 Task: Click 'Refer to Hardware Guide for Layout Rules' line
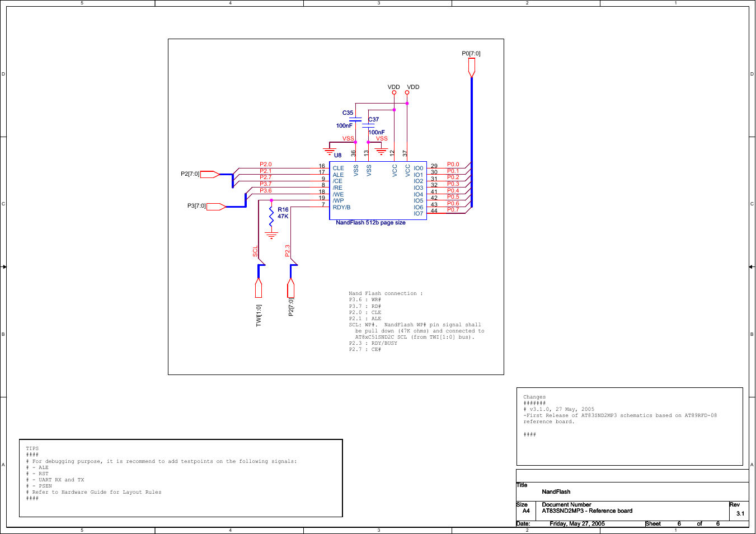[97, 492]
